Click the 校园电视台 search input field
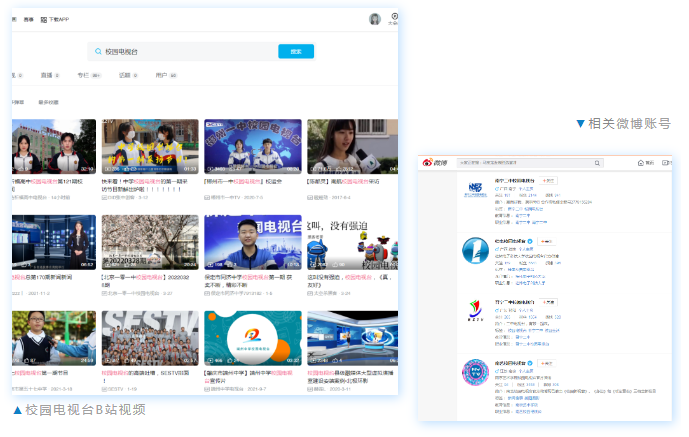The image size is (689, 437). (x=185, y=51)
